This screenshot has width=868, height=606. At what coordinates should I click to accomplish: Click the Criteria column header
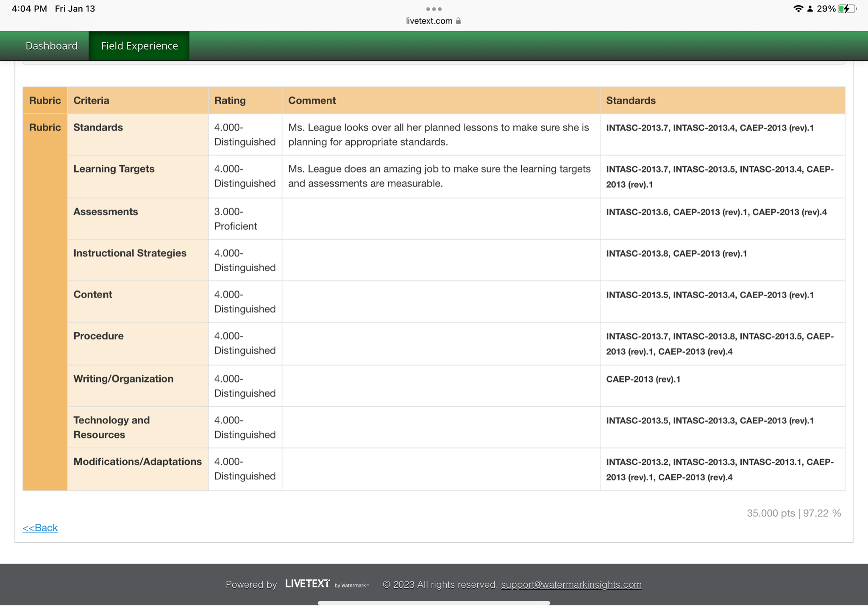pos(91,100)
